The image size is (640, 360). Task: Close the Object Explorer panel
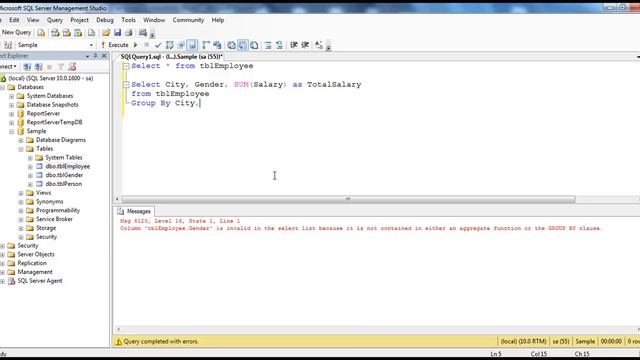(x=104, y=56)
